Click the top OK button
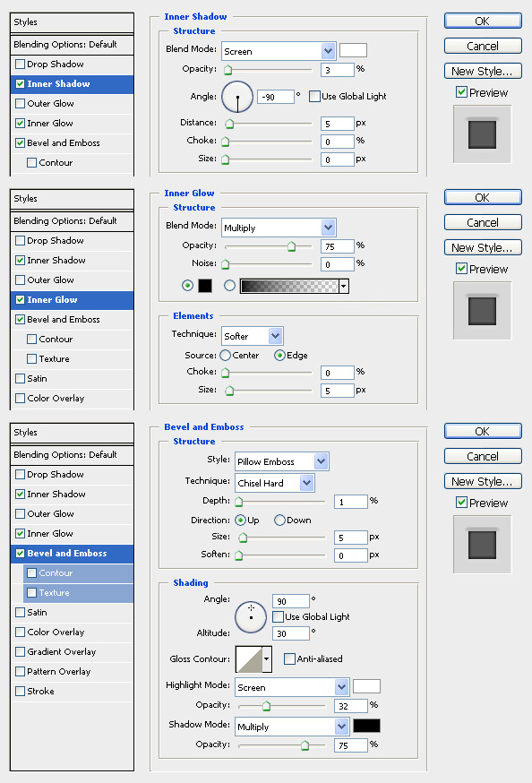The width and height of the screenshot is (532, 783). point(483,21)
